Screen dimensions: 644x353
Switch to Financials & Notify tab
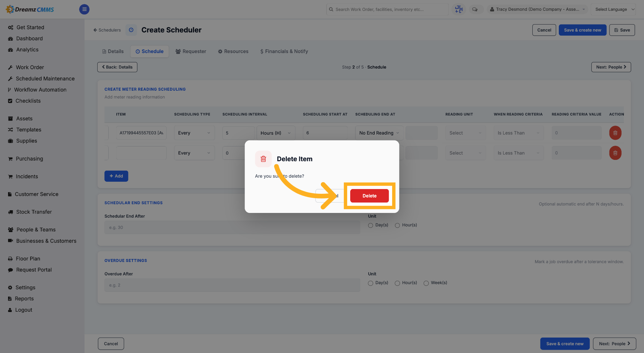[284, 51]
